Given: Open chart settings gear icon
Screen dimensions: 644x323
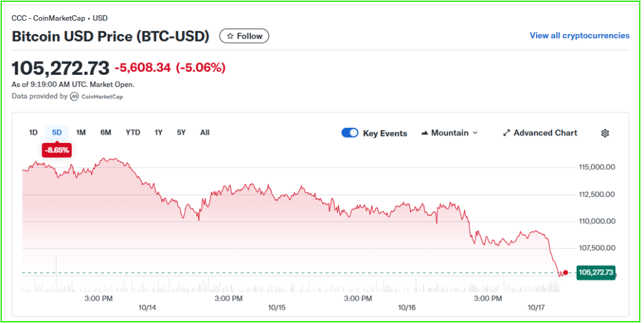Looking at the screenshot, I should coord(605,133).
